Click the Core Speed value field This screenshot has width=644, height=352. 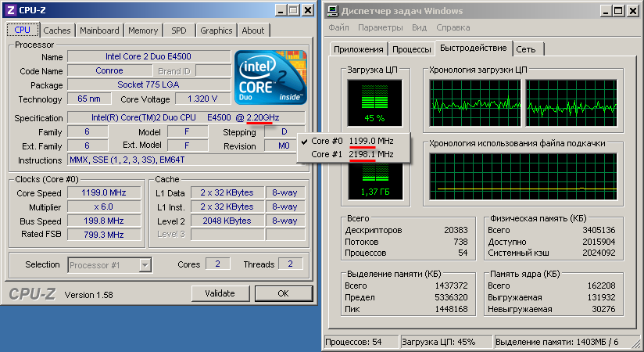pyautogui.click(x=104, y=192)
